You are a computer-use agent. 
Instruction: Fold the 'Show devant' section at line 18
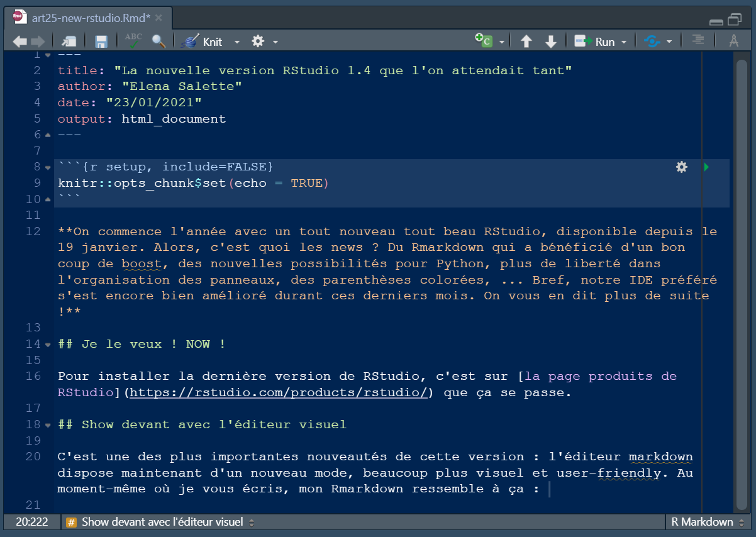48,424
